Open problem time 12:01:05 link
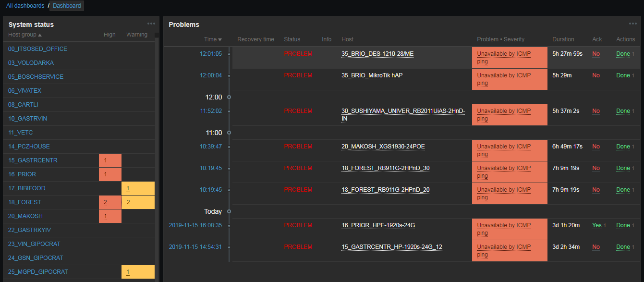Image resolution: width=644 pixels, height=282 pixels. click(211, 54)
